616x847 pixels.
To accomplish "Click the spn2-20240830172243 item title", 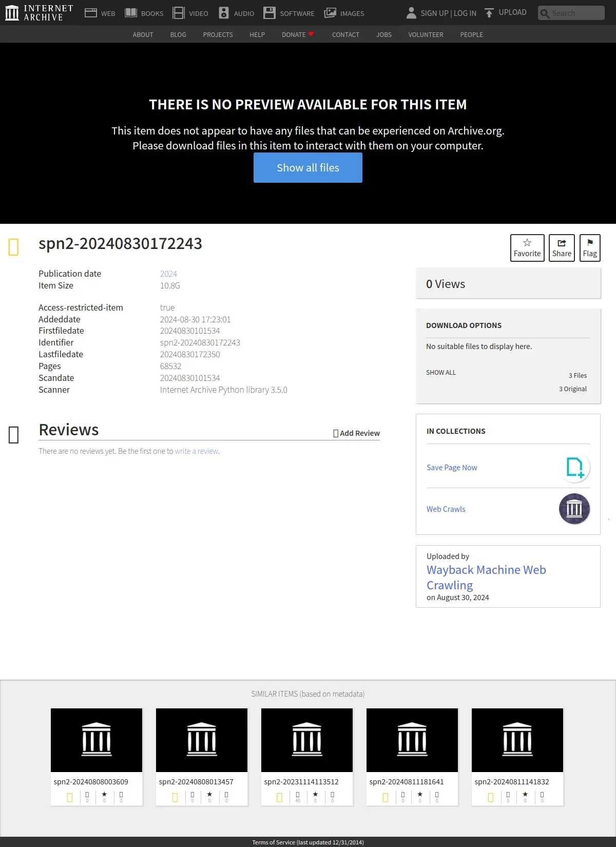I will point(121,243).
